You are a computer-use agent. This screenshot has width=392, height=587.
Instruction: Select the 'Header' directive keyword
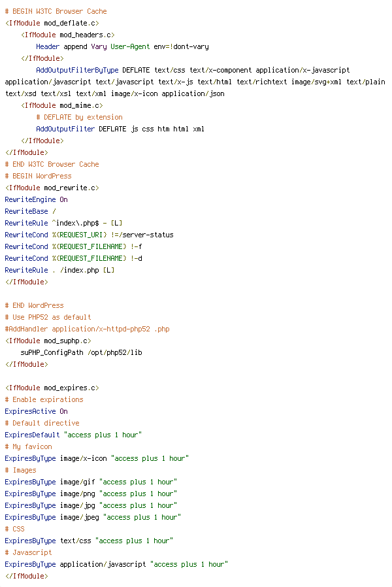[x=48, y=46]
